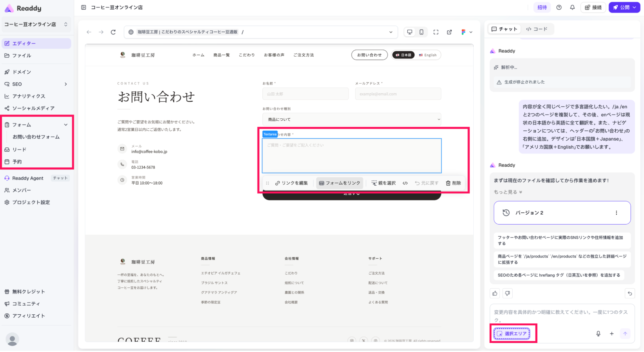This screenshot has width=644, height=352.
Task: Open プロジェクト設定 in the sidebar
Action: (x=36, y=202)
